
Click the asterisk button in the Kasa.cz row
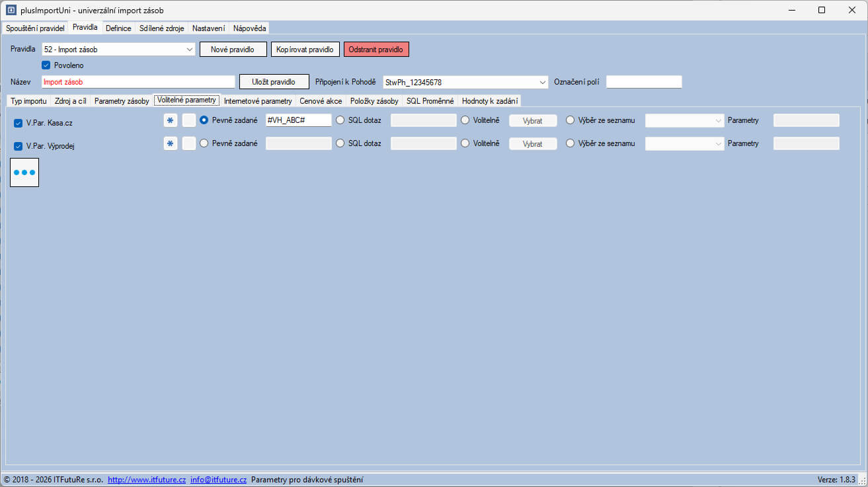coord(171,120)
